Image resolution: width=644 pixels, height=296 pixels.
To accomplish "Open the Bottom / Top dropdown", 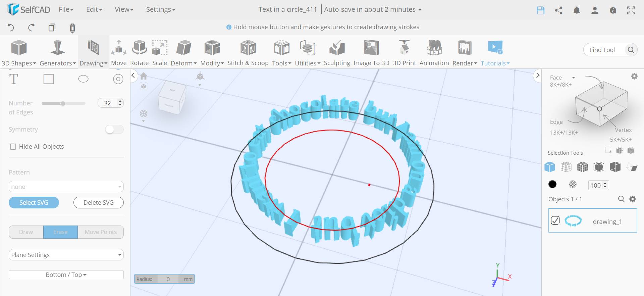I will tap(66, 275).
